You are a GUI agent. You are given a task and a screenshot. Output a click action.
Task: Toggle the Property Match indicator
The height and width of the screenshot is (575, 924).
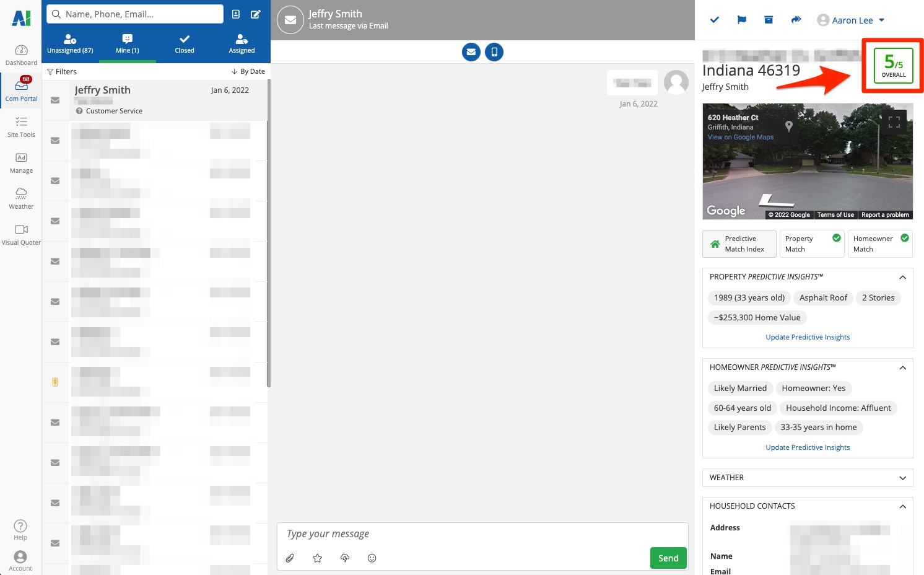pyautogui.click(x=811, y=244)
